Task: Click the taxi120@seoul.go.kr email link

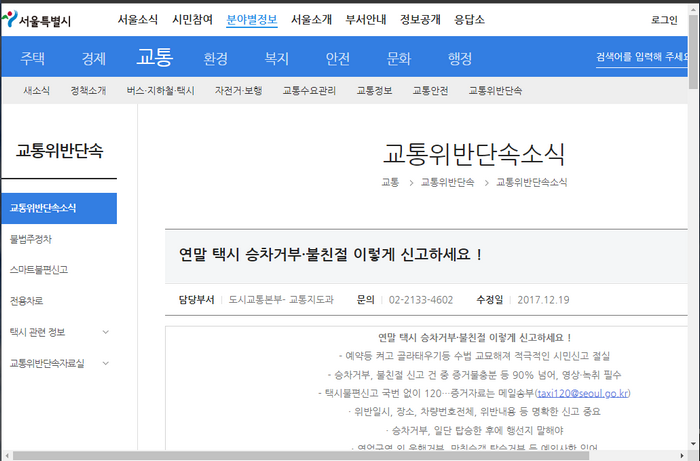Action: 583,393
